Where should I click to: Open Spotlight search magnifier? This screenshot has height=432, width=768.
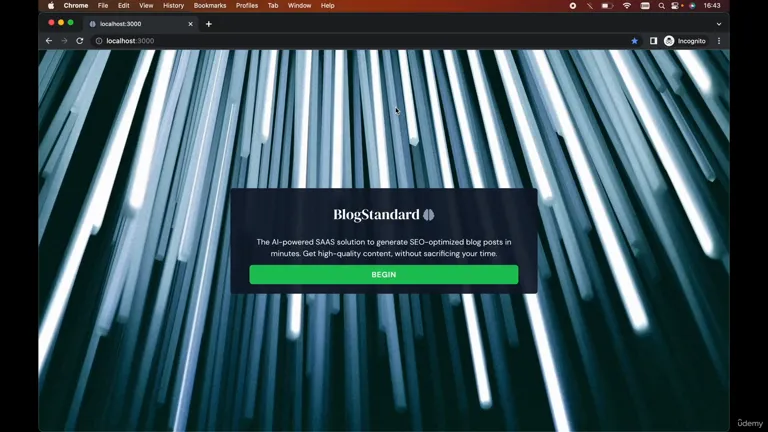(x=662, y=6)
